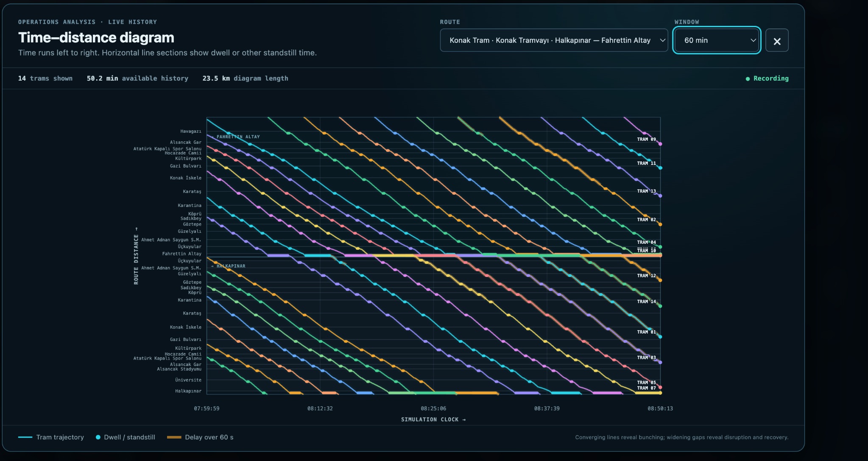The image size is (868, 461).
Task: Click the TRAM 03 end label
Action: pyautogui.click(x=646, y=358)
